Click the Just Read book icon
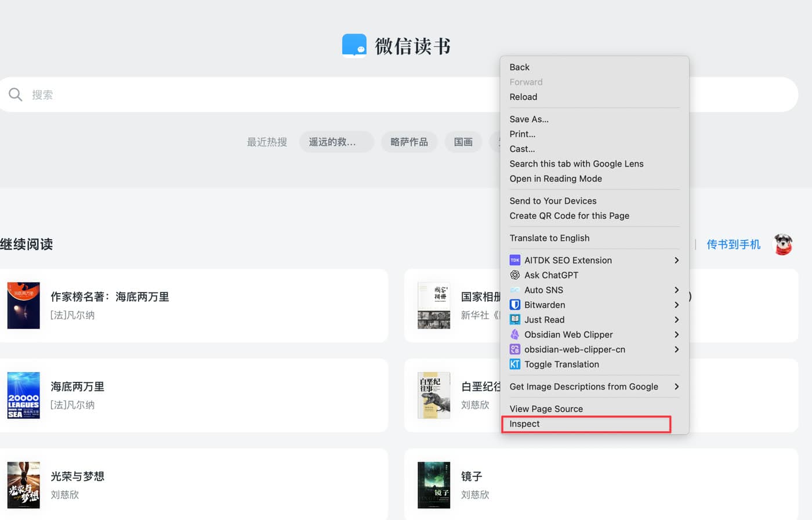Viewport: 812px width, 520px height. [514, 320]
